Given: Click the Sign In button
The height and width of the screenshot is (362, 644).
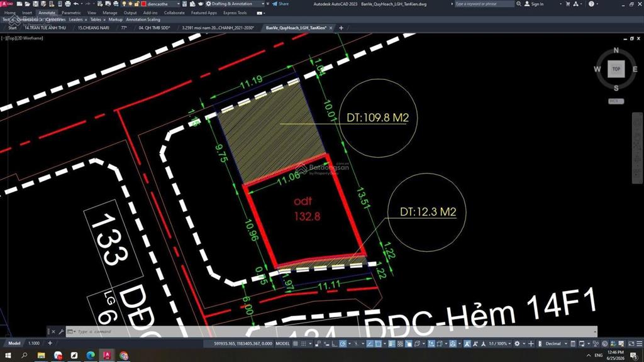Looking at the screenshot, I should click(x=534, y=4).
